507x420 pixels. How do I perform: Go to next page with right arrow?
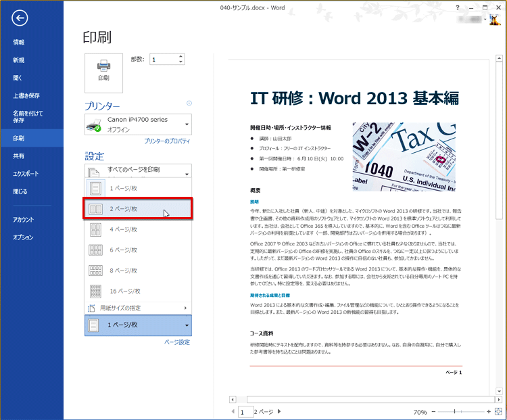(x=279, y=412)
